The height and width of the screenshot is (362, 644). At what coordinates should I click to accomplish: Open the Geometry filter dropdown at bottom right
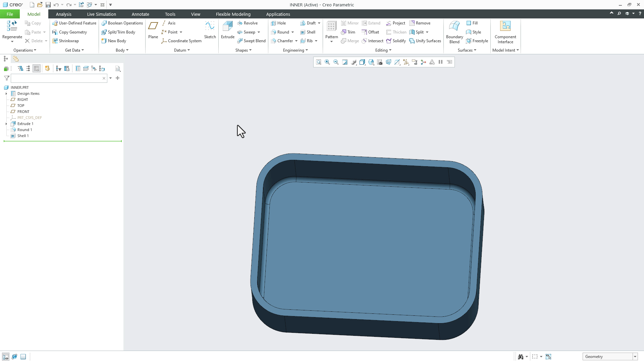[x=635, y=356]
